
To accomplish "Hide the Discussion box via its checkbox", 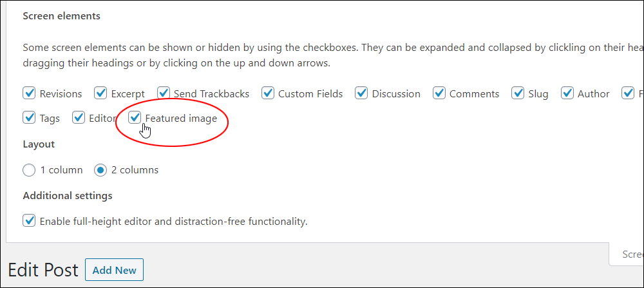I will click(x=361, y=93).
